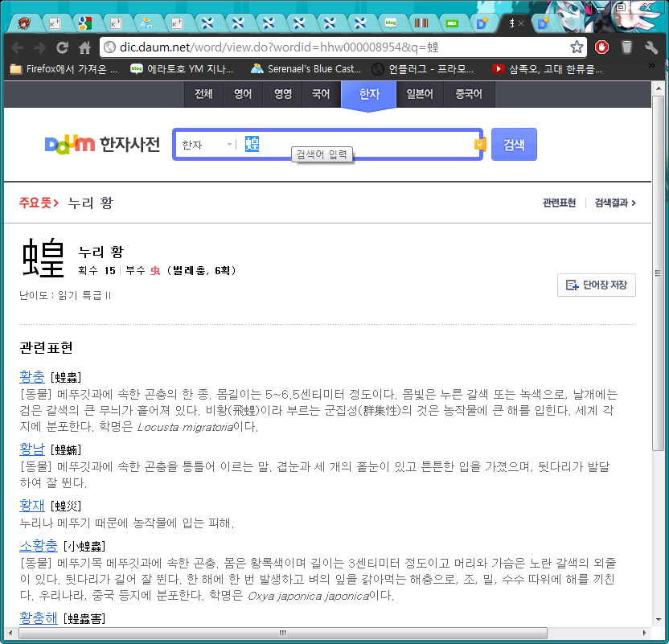
Task: Switch to the 영어 dictionary tab
Action: click(x=243, y=94)
